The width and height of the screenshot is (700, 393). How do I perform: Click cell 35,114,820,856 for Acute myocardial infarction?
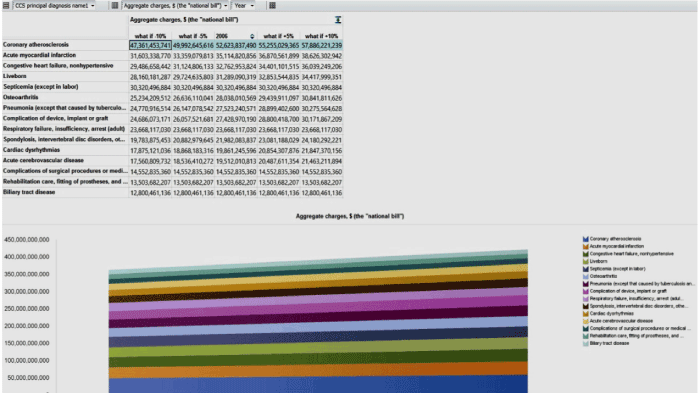(236, 56)
